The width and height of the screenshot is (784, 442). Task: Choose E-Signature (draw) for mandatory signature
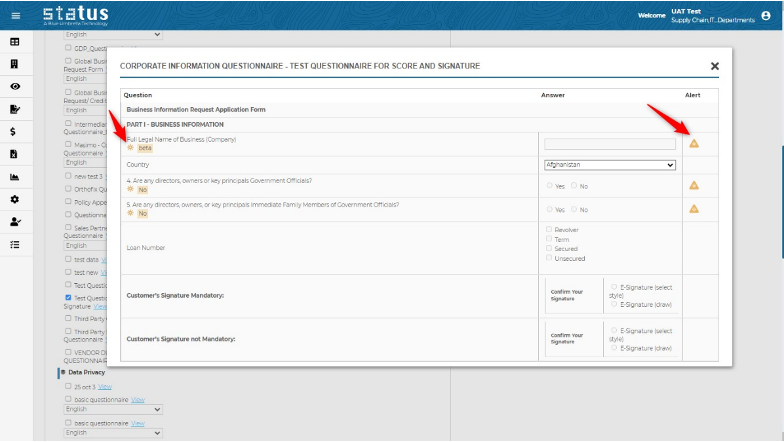click(614, 304)
